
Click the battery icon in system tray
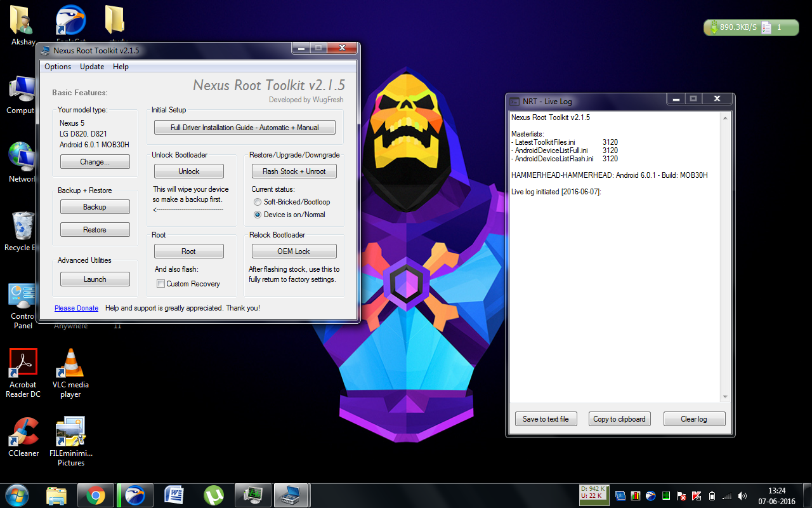tap(712, 496)
